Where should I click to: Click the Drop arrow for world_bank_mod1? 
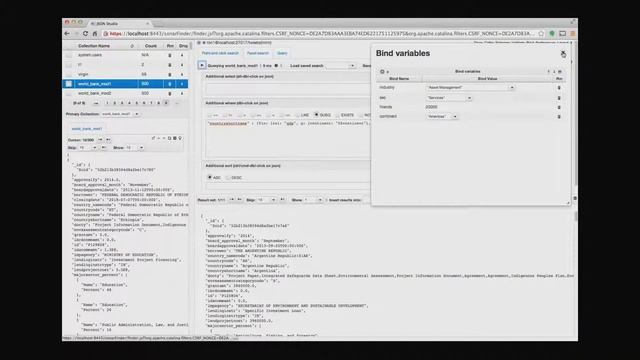[x=182, y=84]
